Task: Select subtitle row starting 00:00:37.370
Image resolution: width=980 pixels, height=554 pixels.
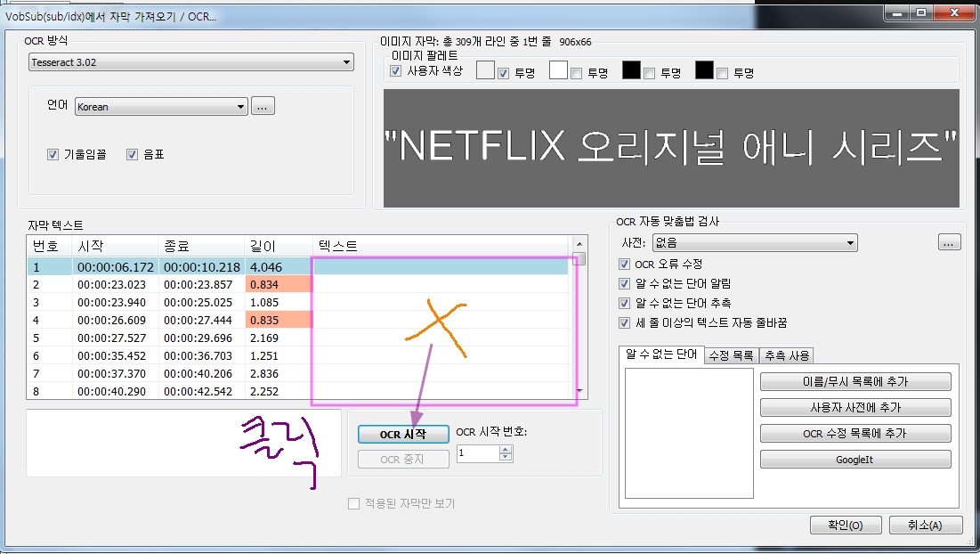Action: pyautogui.click(x=298, y=374)
